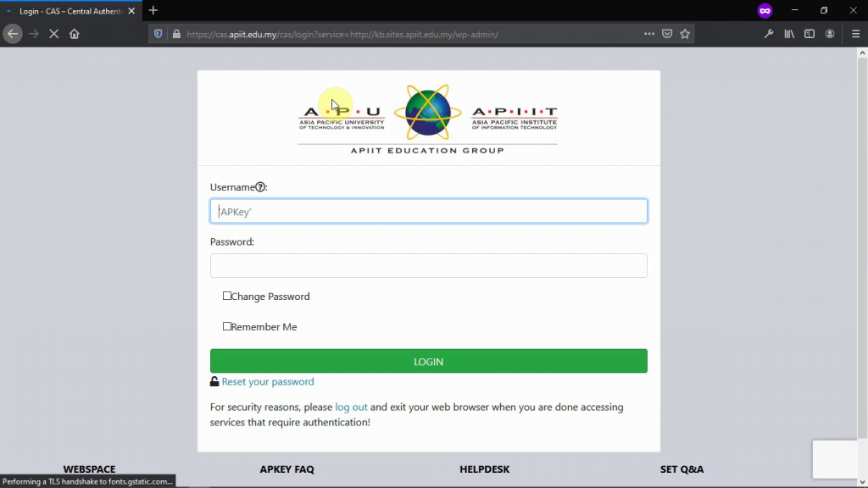Click the APIIT logo
Screen dimensions: 868x488
515,118
